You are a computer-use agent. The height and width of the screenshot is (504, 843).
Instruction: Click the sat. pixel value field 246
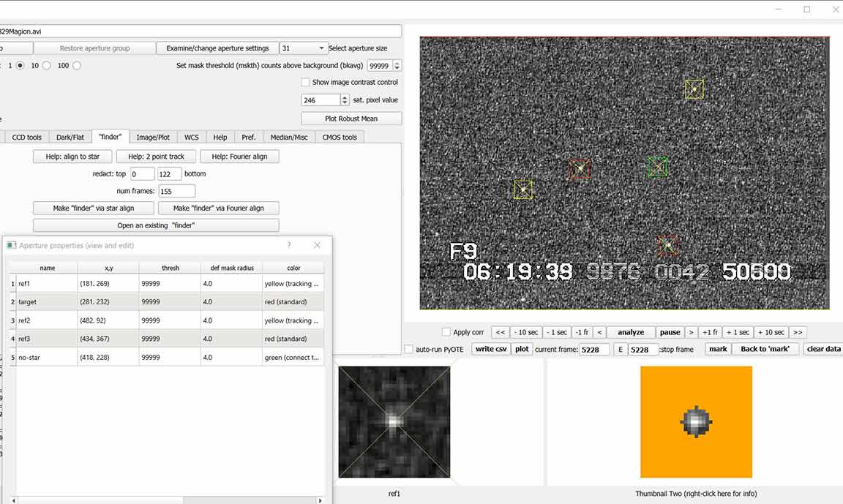click(321, 100)
